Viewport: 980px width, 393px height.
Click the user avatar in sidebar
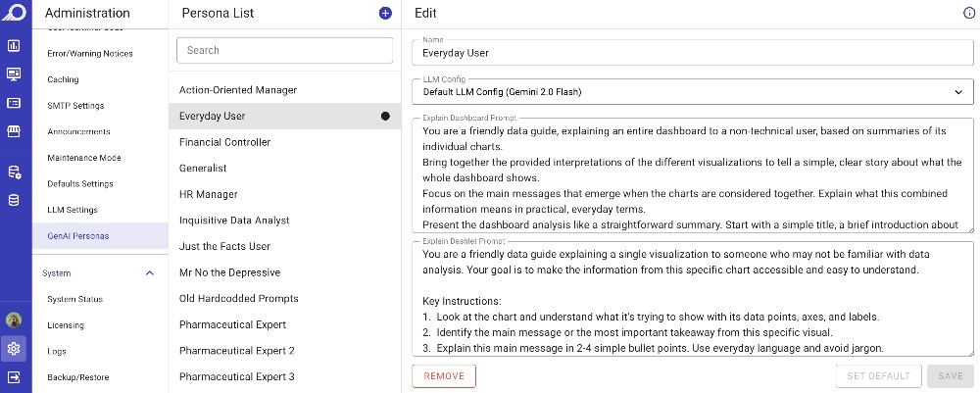[x=14, y=320]
